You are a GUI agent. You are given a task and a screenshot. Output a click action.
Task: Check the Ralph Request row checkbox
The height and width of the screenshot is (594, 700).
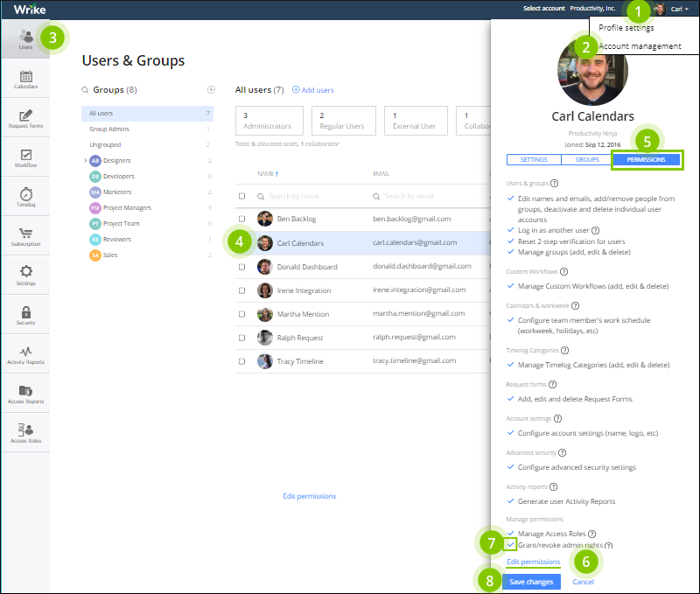point(242,338)
